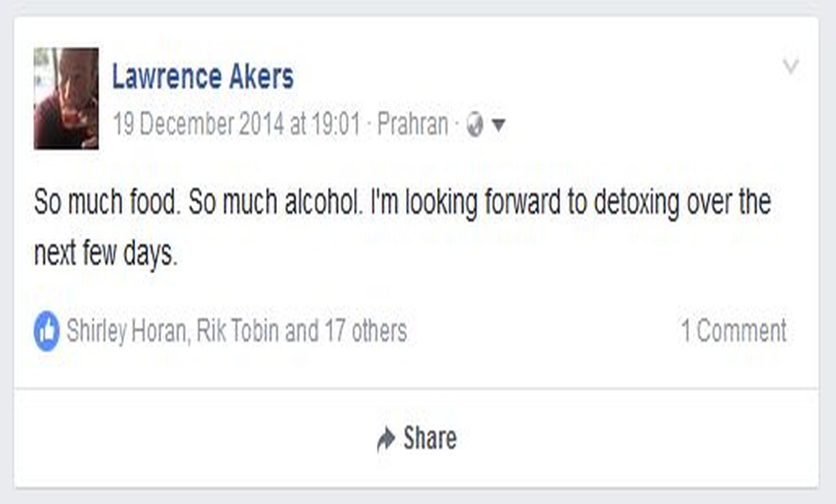Click the blue thumbs-up Like icon
The height and width of the screenshot is (504, 836).
(x=46, y=331)
